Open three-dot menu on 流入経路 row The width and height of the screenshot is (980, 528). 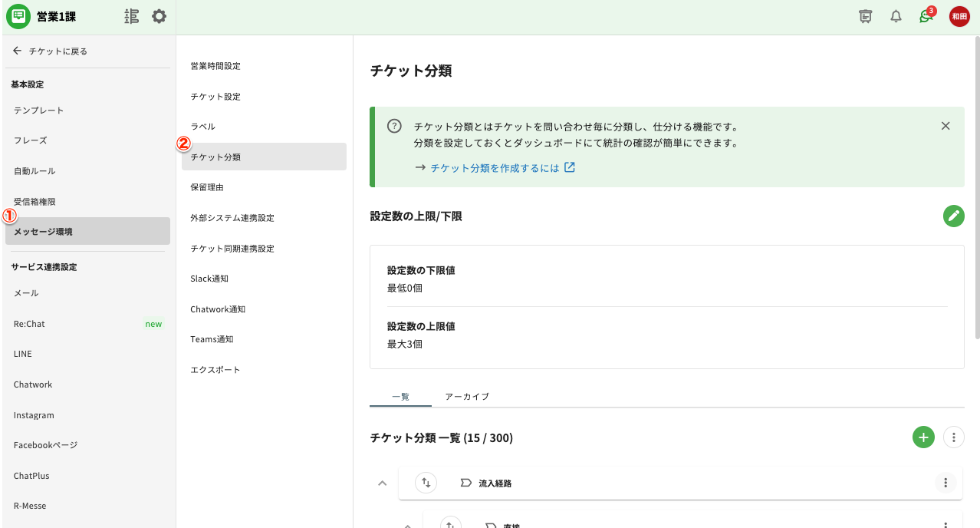pos(945,483)
